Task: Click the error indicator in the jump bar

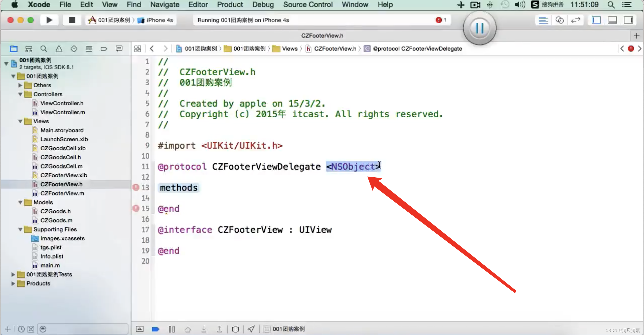Action: click(x=631, y=48)
